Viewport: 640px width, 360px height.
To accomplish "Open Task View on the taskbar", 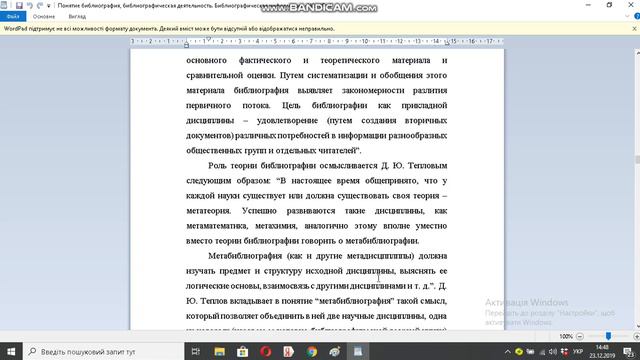I will [x=196, y=351].
